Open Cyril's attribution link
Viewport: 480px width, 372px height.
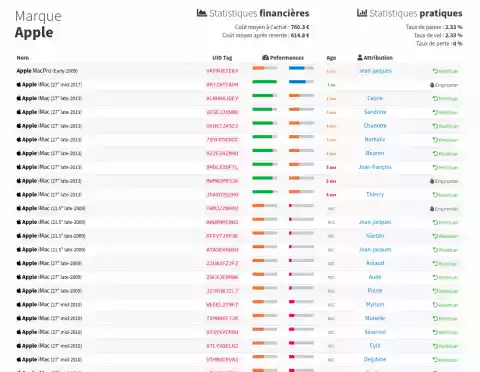375,346
